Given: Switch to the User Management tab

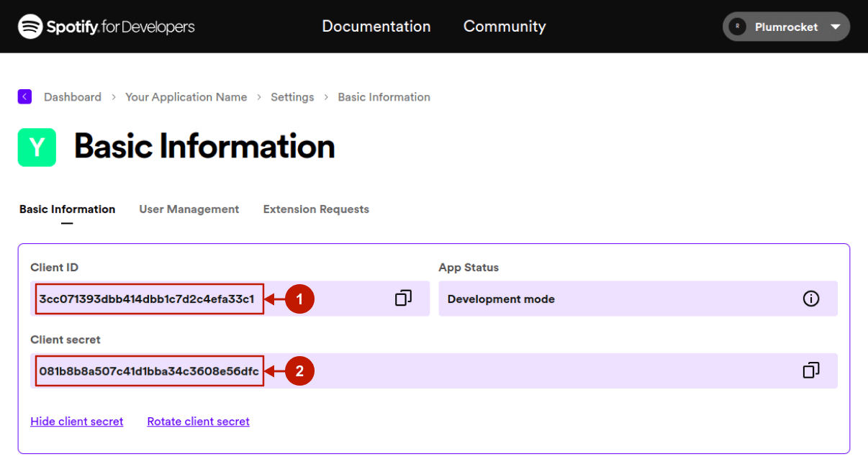Looking at the screenshot, I should (189, 209).
